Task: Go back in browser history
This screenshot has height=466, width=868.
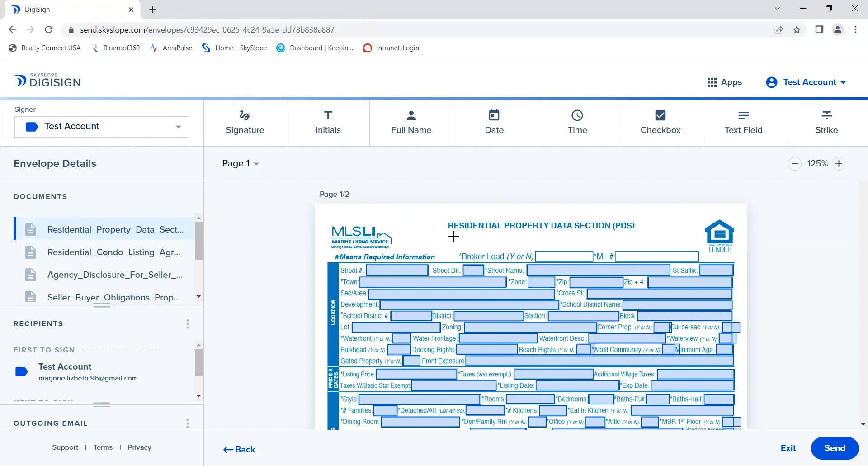Action: tap(13, 30)
